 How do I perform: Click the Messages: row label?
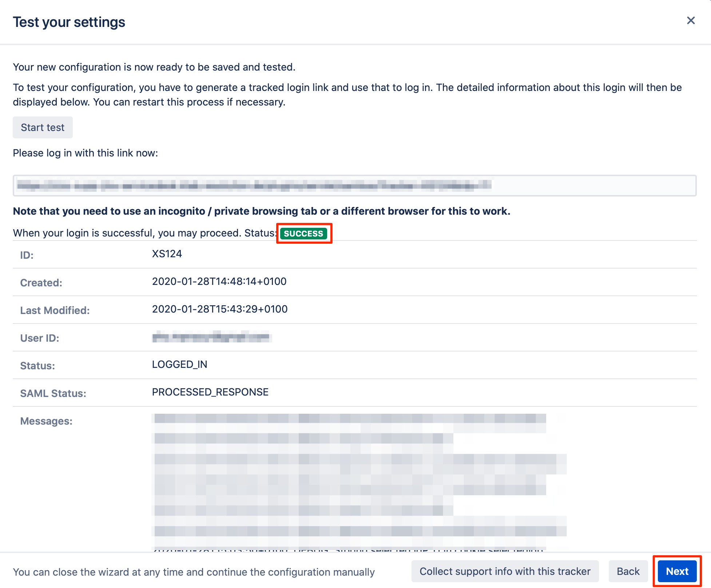pyautogui.click(x=46, y=421)
